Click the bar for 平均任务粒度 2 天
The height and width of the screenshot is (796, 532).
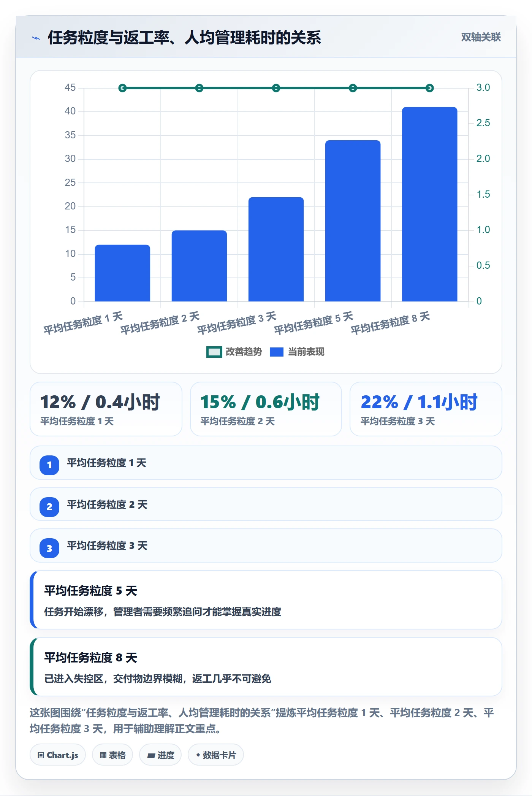tap(199, 266)
